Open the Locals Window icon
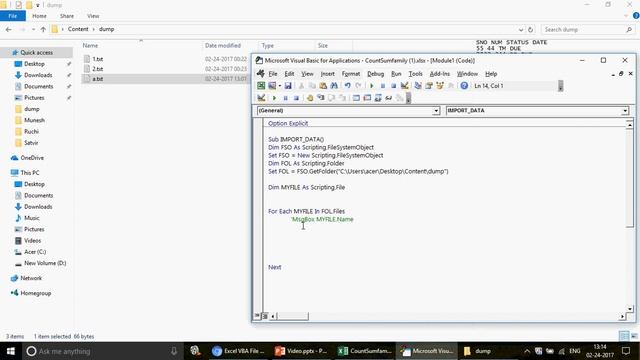This screenshot has width=640, height=360. pos(356,98)
